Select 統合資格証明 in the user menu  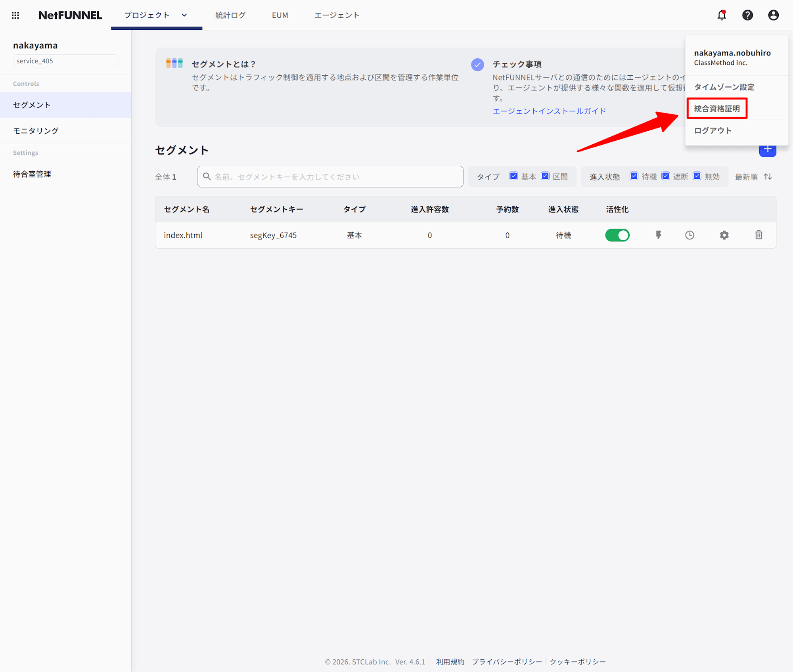[x=717, y=109]
